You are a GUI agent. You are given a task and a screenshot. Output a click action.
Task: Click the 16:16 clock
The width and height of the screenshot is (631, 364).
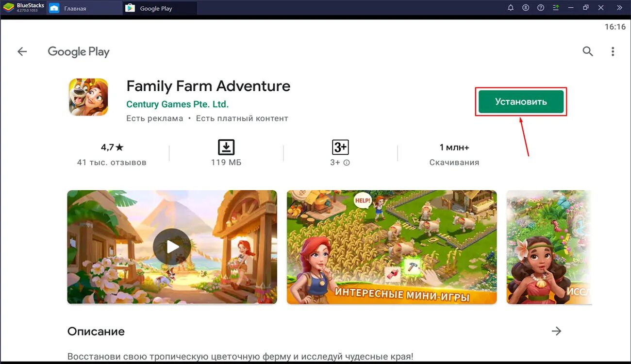pyautogui.click(x=615, y=27)
